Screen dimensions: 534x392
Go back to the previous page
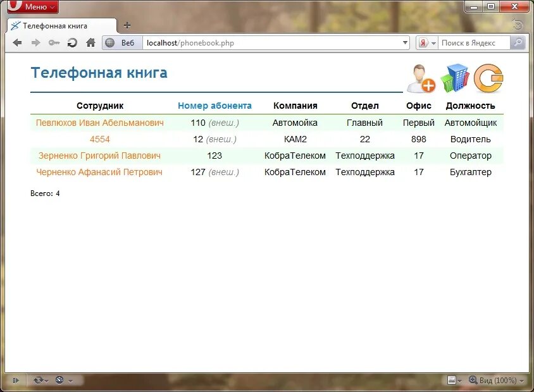pyautogui.click(x=17, y=43)
